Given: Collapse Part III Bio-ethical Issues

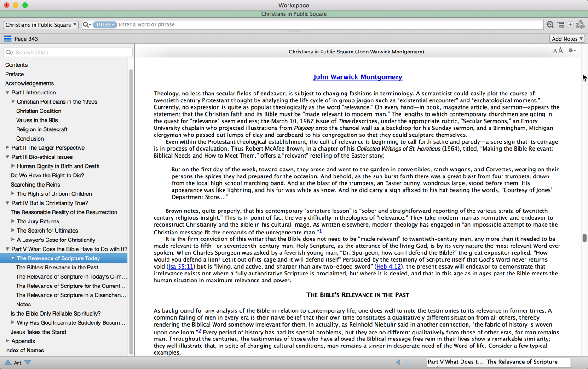Looking at the screenshot, I should [7, 157].
